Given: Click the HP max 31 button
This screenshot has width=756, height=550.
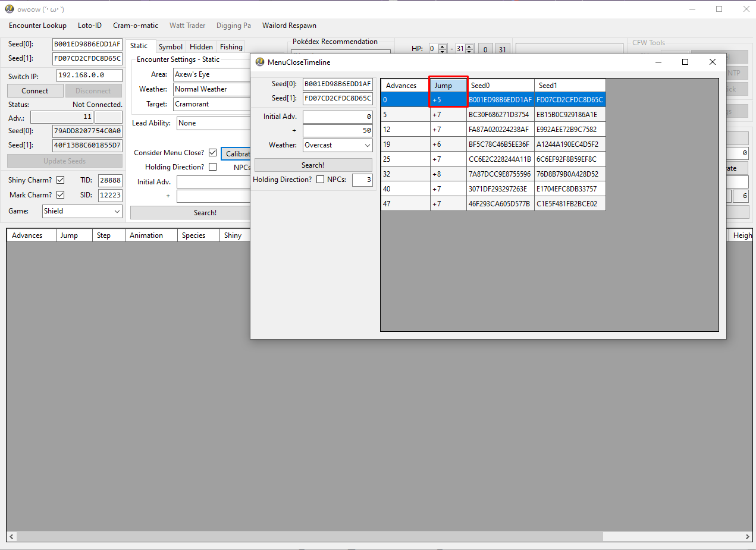Looking at the screenshot, I should point(503,49).
